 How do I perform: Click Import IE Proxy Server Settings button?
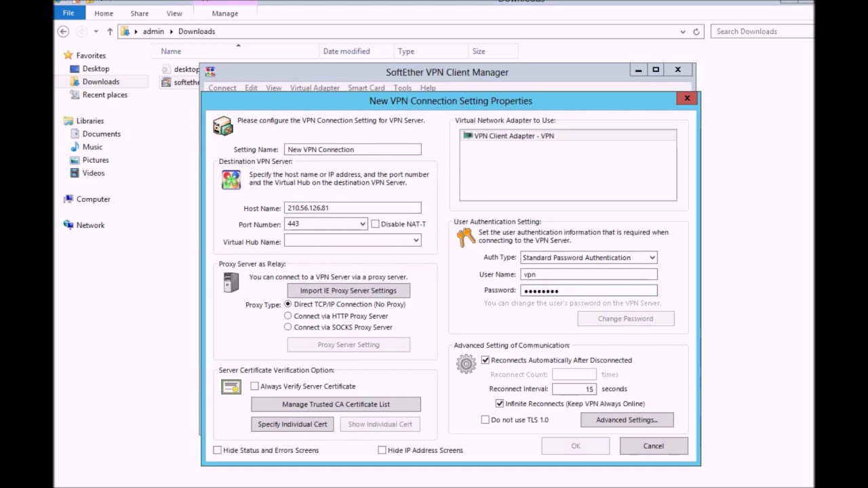tap(349, 291)
